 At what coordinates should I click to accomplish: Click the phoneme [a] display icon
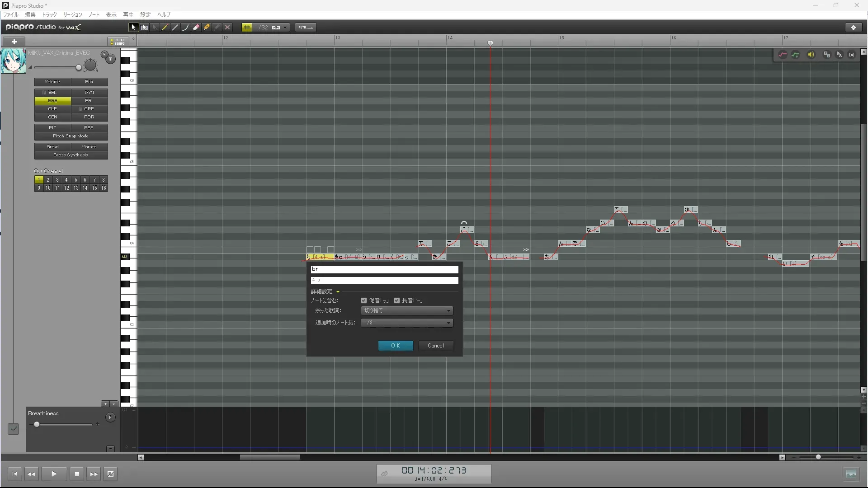tap(852, 55)
